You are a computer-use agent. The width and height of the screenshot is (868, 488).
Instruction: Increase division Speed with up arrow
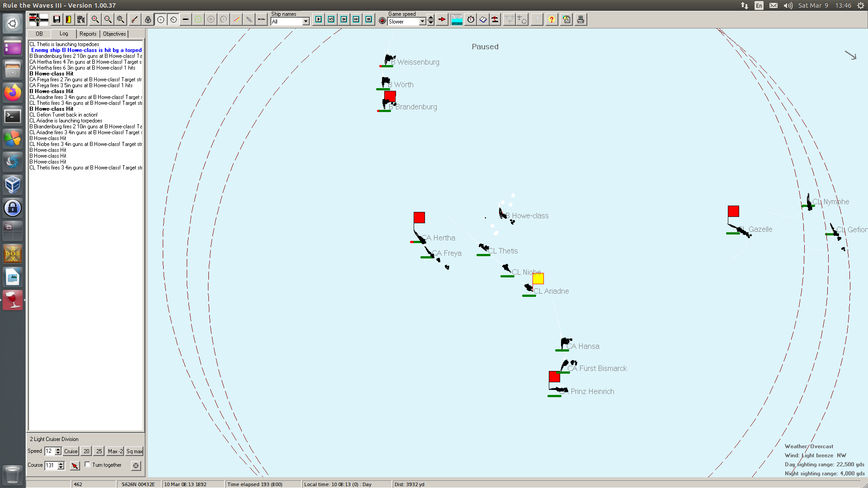point(58,449)
